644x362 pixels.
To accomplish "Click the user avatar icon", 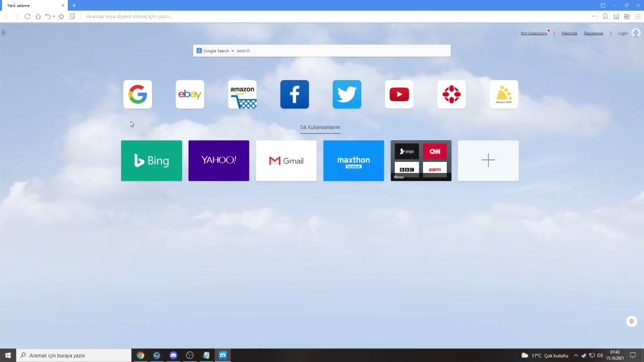I will point(635,33).
